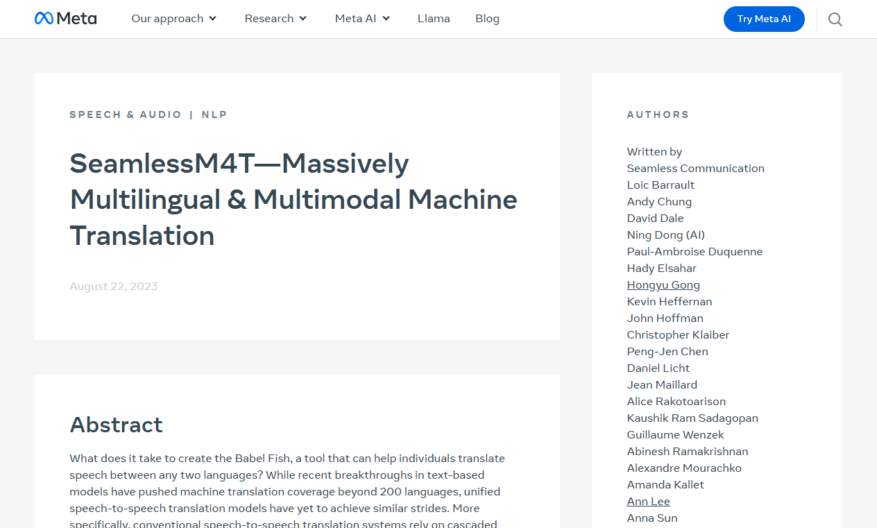Select the SPEECH & AUDIO category tag

(125, 115)
